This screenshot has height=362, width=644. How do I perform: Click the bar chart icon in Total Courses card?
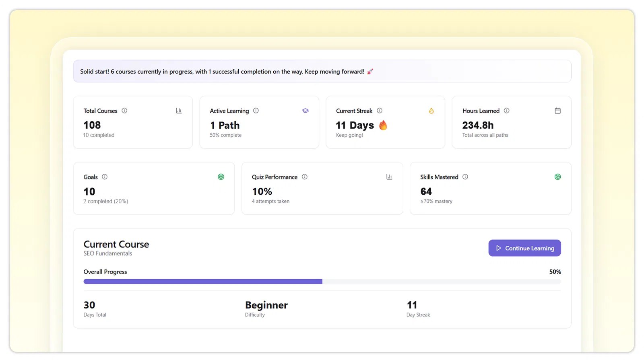[179, 111]
